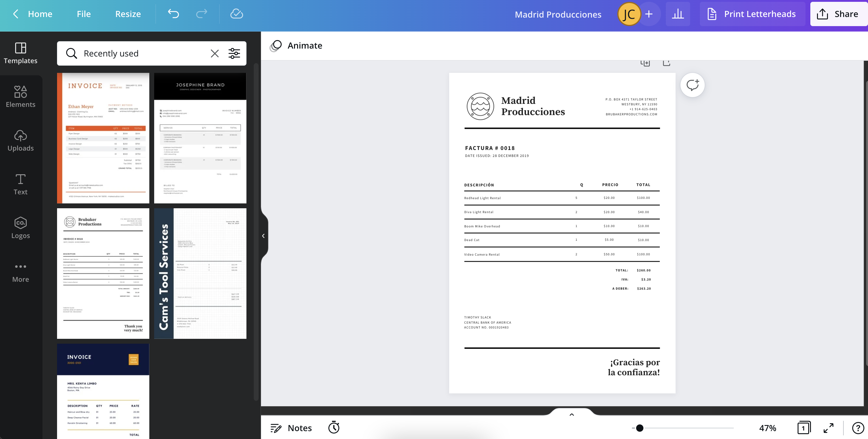Select the Josephine Brand invoice template
The height and width of the screenshot is (439, 868).
click(200, 138)
